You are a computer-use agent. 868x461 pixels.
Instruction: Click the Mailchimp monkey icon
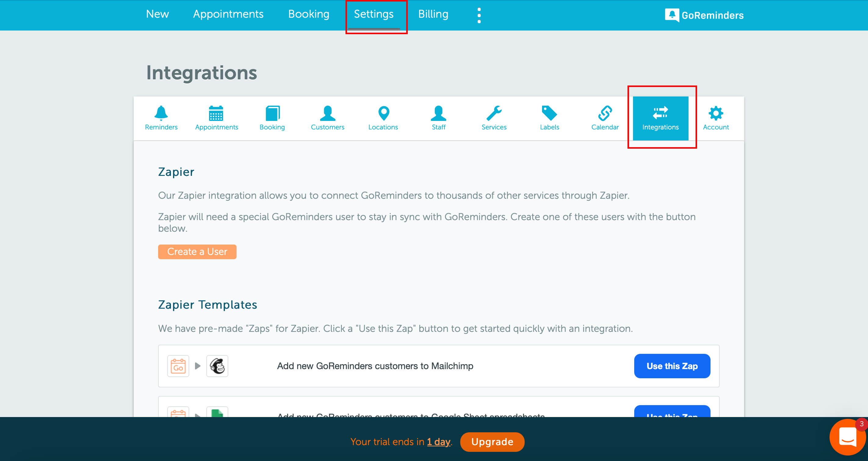tap(217, 366)
